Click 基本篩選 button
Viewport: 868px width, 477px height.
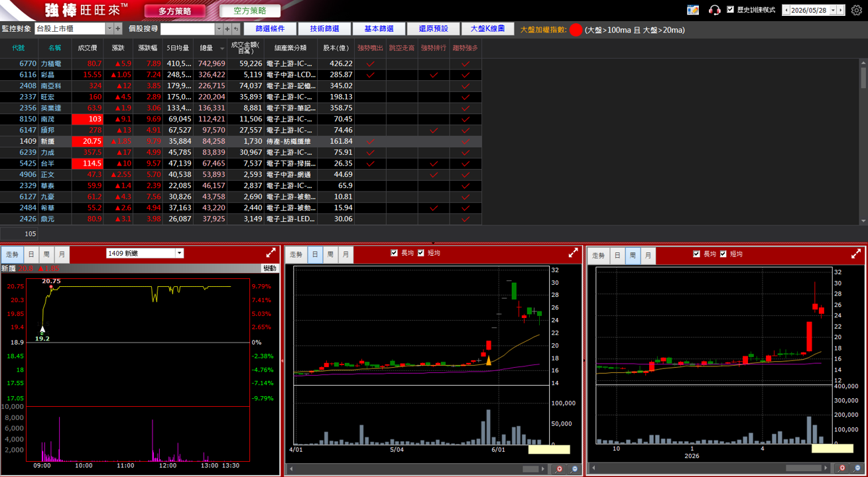pos(379,28)
